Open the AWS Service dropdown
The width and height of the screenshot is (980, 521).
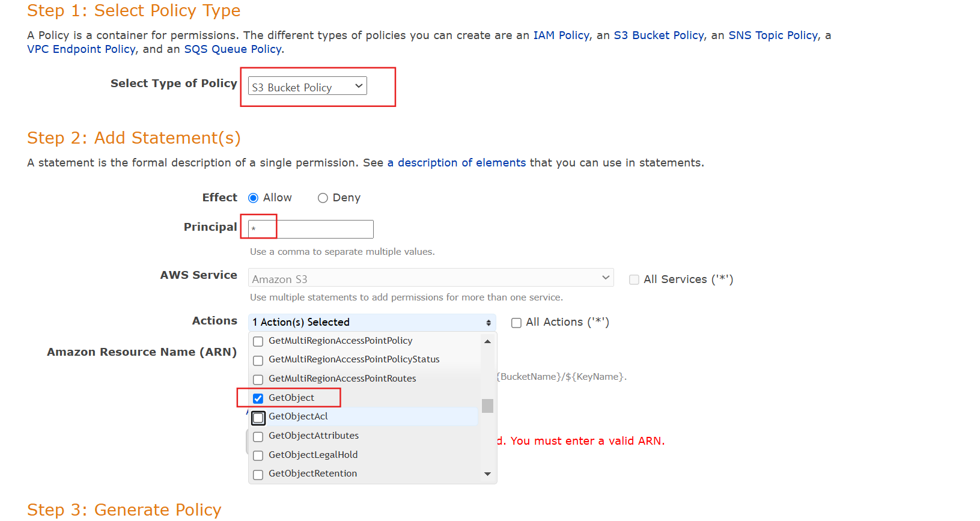[x=430, y=278]
